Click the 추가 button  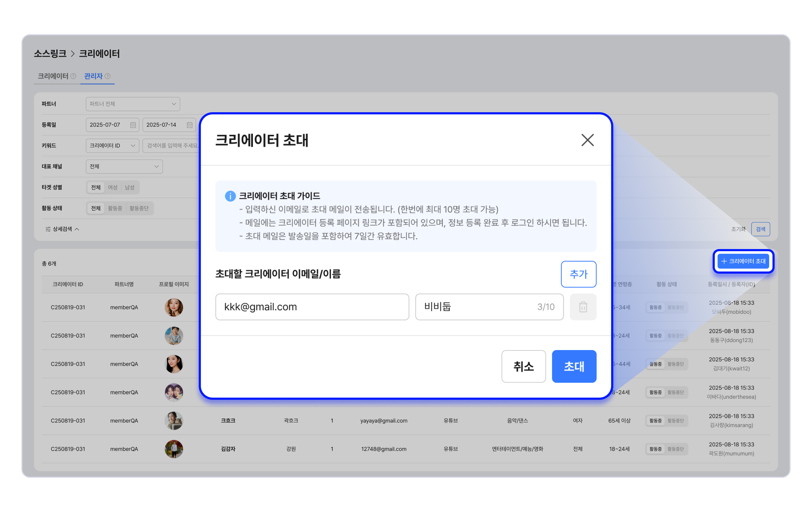click(578, 274)
